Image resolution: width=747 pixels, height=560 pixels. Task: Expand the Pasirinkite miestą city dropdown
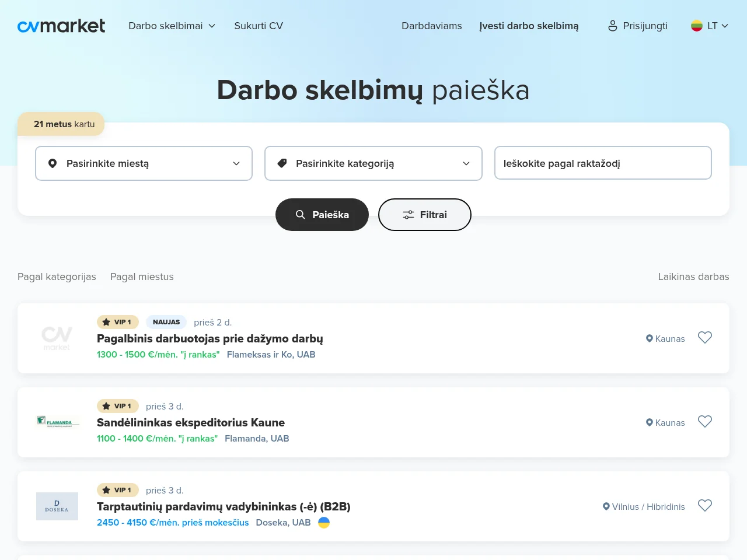144,163
